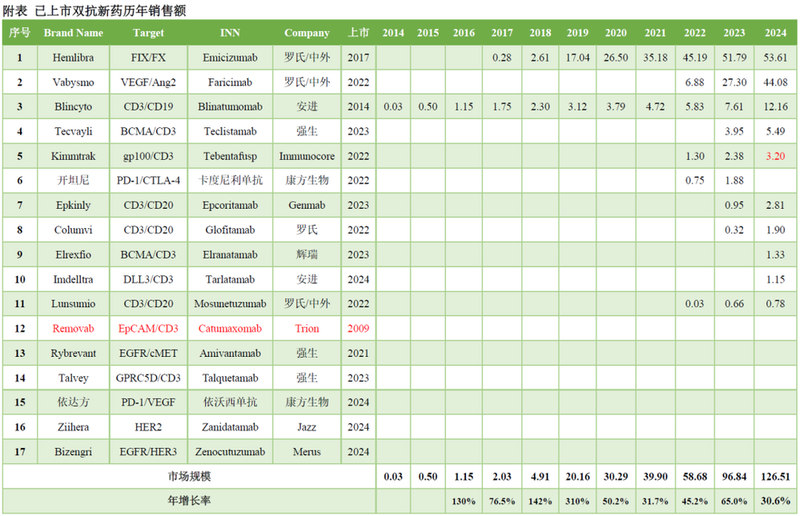Select the Kimmtrak brand cell

click(73, 156)
